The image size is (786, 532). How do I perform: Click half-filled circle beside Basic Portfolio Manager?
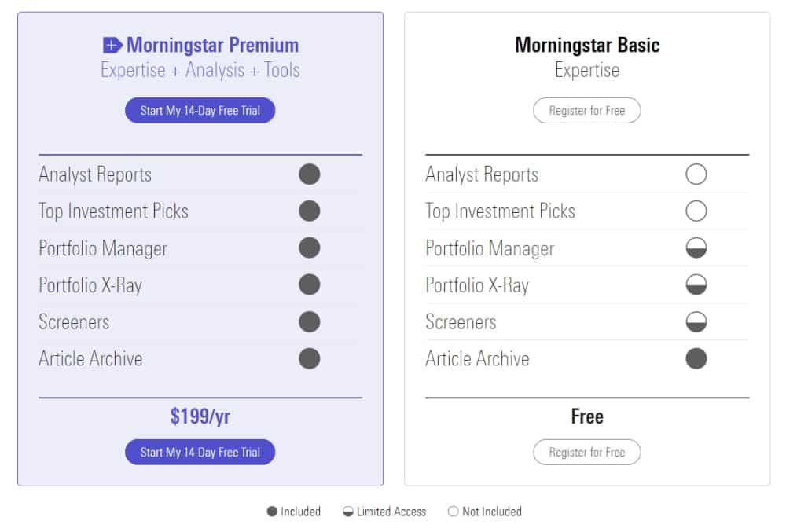[696, 248]
